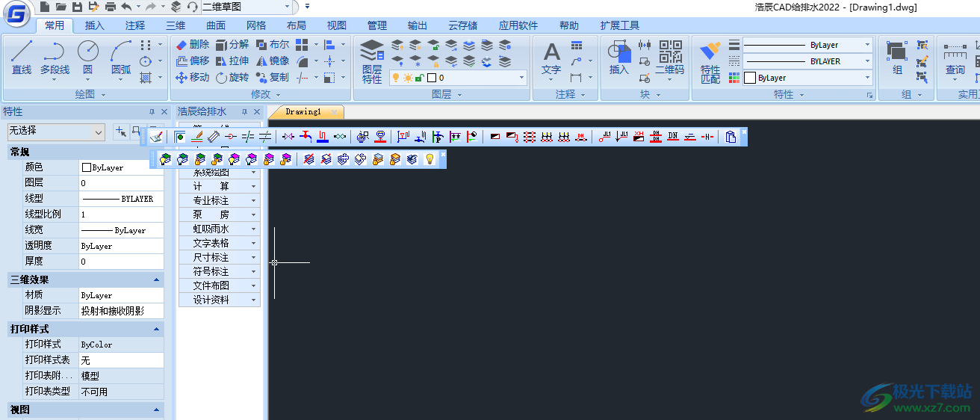Expand the 绘图 panel title arrow
Screen dimensions: 980x420
(x=103, y=95)
